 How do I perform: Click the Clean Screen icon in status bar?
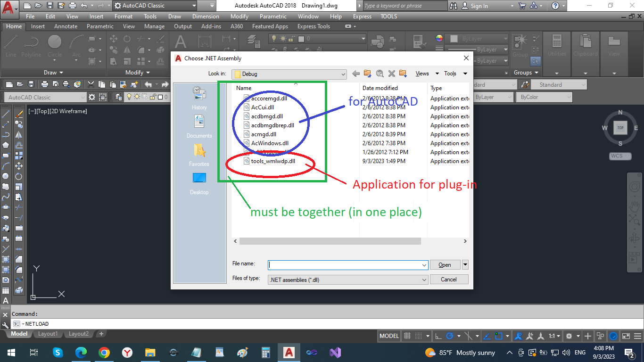click(626, 336)
